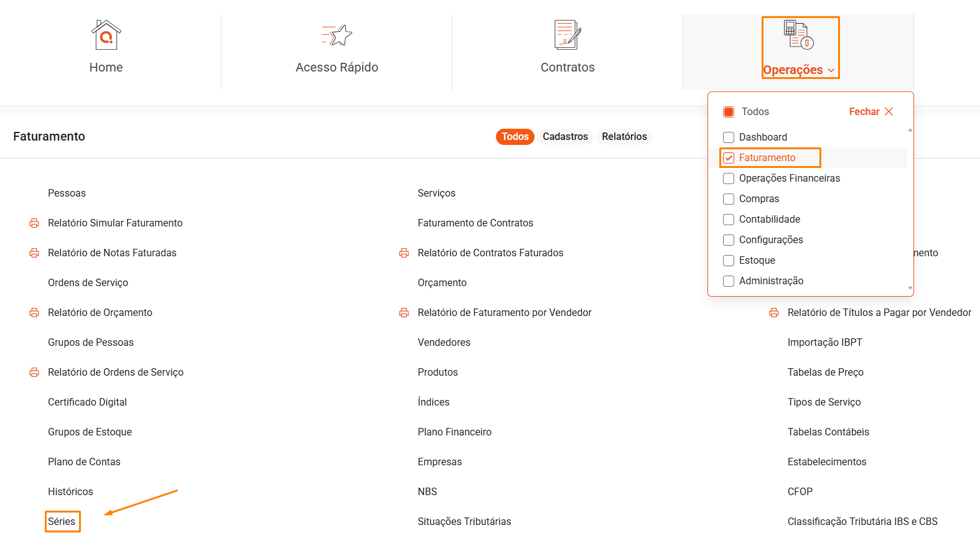The image size is (980, 543).
Task: Open the Séries link
Action: click(x=62, y=522)
